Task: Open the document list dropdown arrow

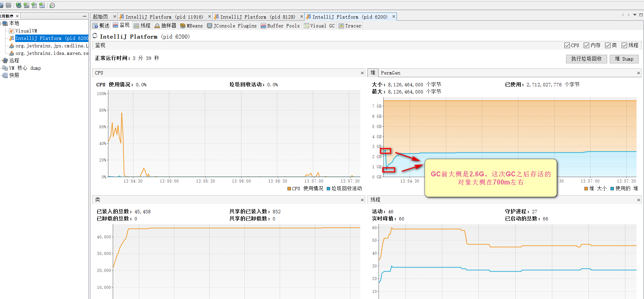Action: [635, 15]
